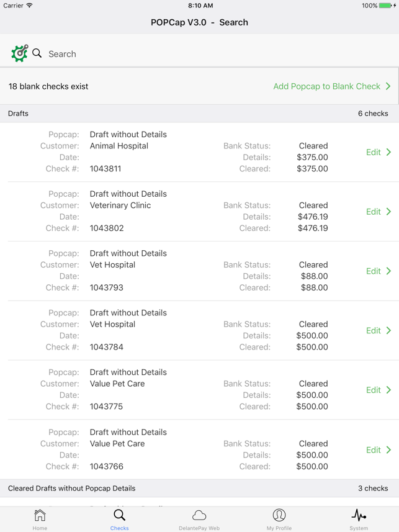Edit check 1043811 for Animal Hospital
Screen dimensions: 399x532
click(x=374, y=152)
